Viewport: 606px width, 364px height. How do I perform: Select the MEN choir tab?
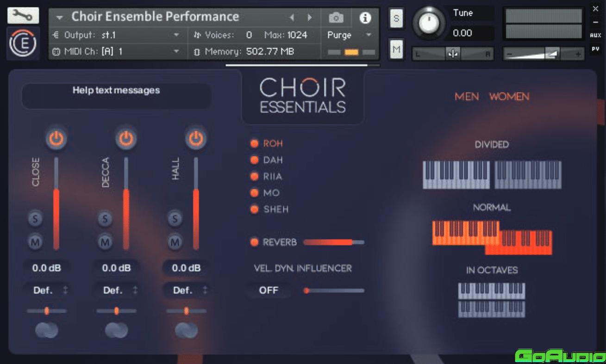tap(467, 97)
